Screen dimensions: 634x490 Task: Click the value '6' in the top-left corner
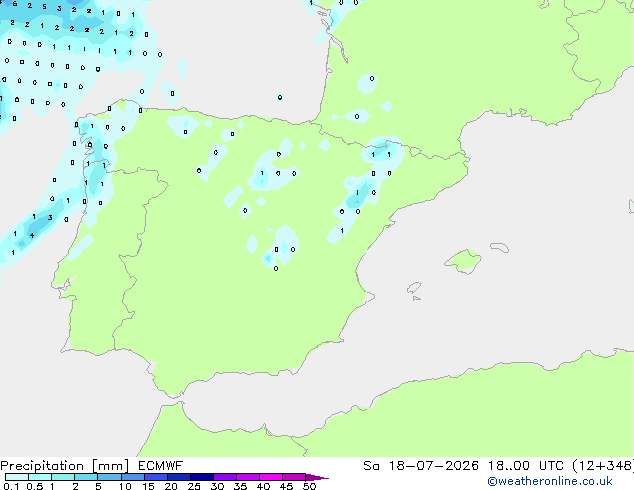15,4
